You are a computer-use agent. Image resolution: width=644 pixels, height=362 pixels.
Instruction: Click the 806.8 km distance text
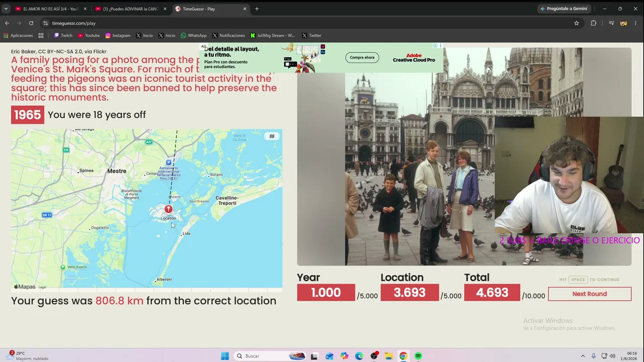[x=119, y=301]
